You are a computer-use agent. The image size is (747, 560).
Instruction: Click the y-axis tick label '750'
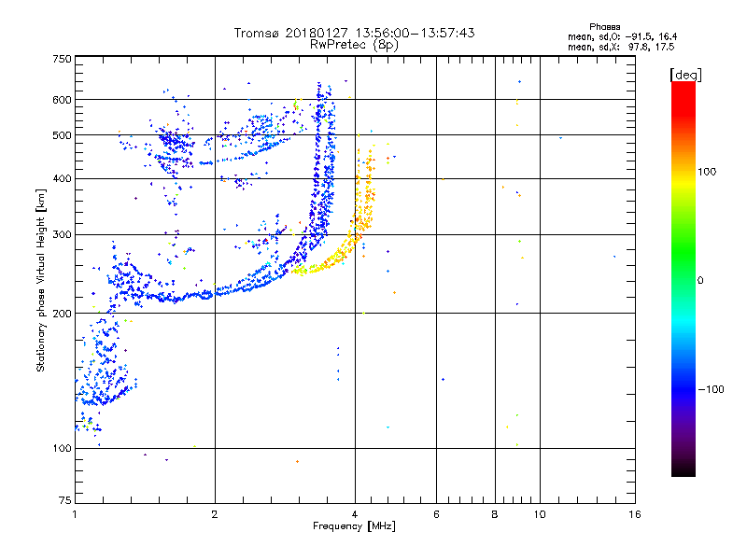point(62,59)
